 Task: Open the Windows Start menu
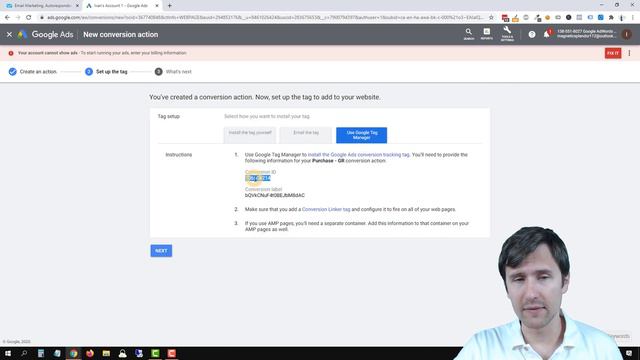click(8, 353)
